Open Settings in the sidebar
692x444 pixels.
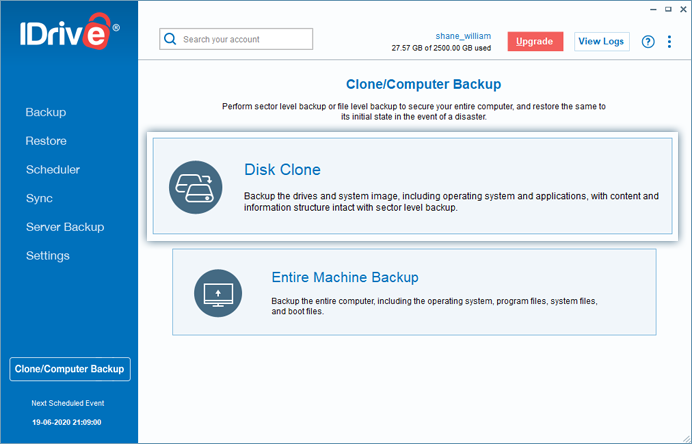[48, 256]
